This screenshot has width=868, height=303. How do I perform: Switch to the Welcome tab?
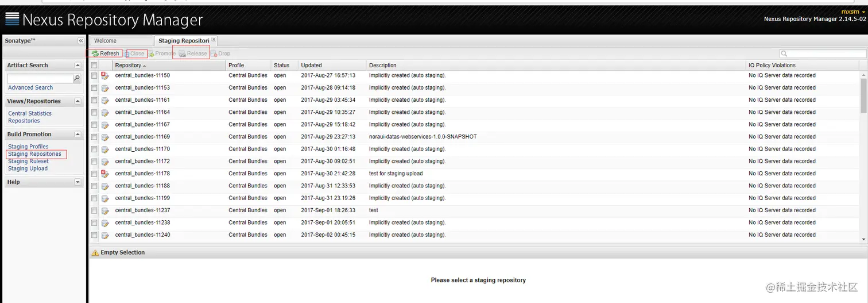click(121, 41)
